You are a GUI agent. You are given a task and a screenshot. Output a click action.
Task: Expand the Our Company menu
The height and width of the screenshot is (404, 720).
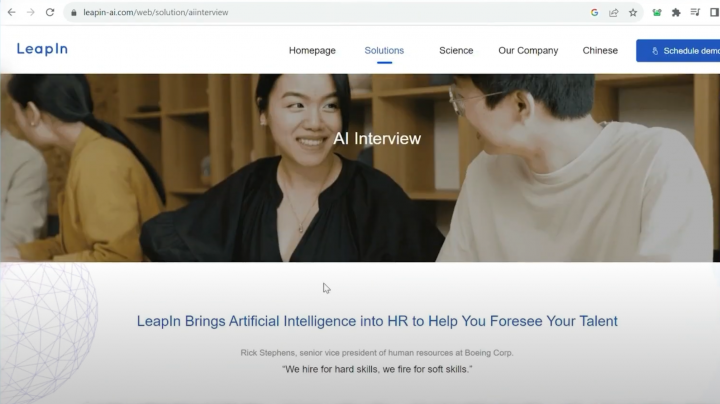pyautogui.click(x=528, y=50)
